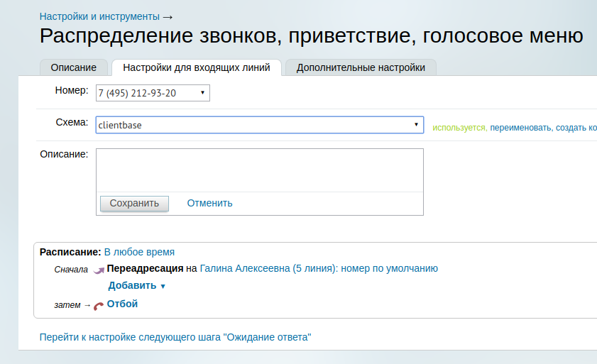The width and height of the screenshot is (597, 364).
Task: Click the red Отбой phone icon
Action: click(98, 305)
